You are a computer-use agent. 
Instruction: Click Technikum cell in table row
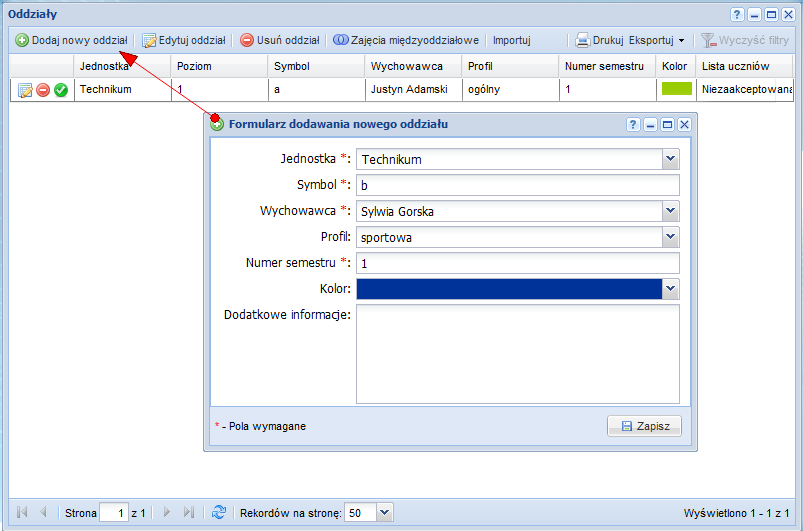tap(122, 90)
